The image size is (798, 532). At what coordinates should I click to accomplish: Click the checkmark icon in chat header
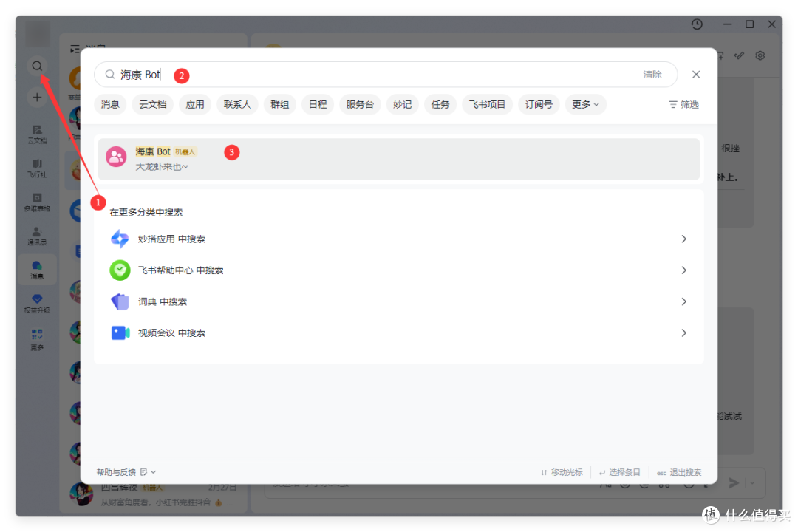[739, 55]
